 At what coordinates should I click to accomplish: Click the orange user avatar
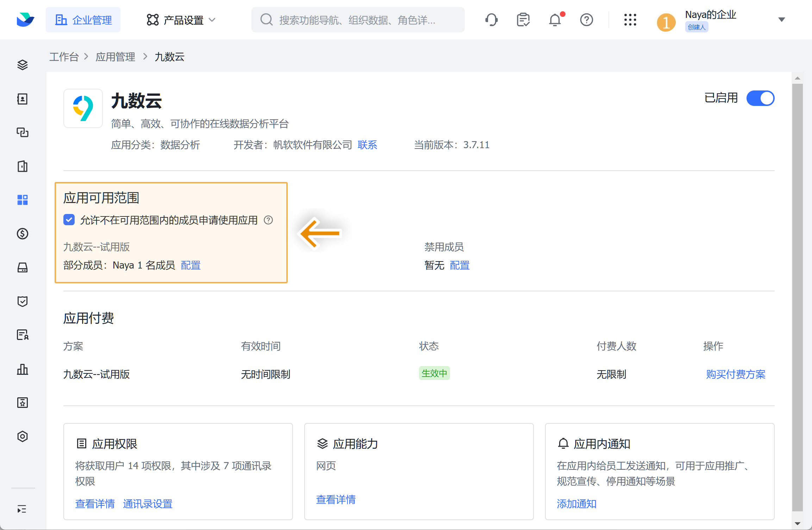(x=666, y=23)
